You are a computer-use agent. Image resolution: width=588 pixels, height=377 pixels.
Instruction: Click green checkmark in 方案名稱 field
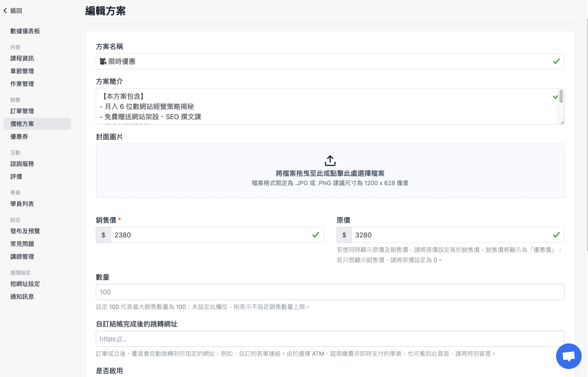pos(556,61)
